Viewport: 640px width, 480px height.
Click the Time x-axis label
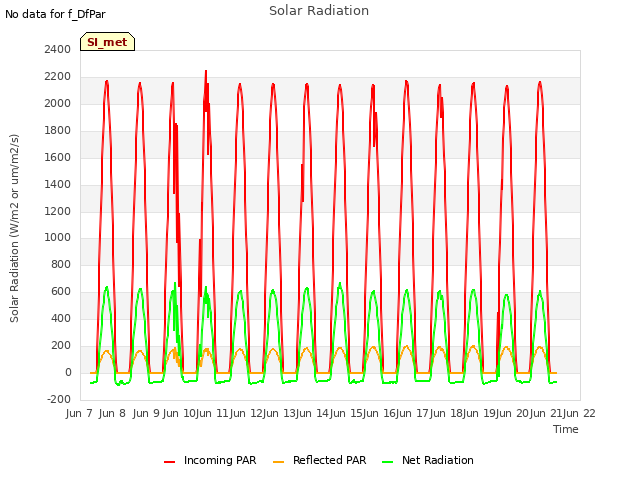566,429
